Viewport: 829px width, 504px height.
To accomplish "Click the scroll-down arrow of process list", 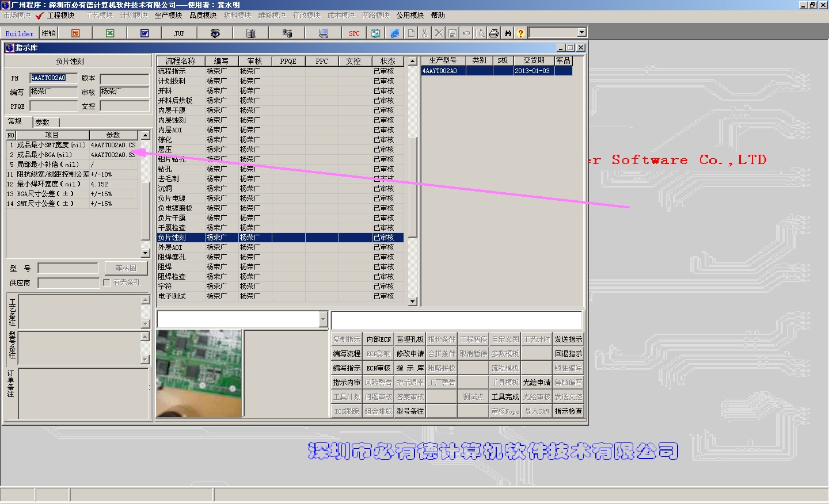I will tap(412, 301).
